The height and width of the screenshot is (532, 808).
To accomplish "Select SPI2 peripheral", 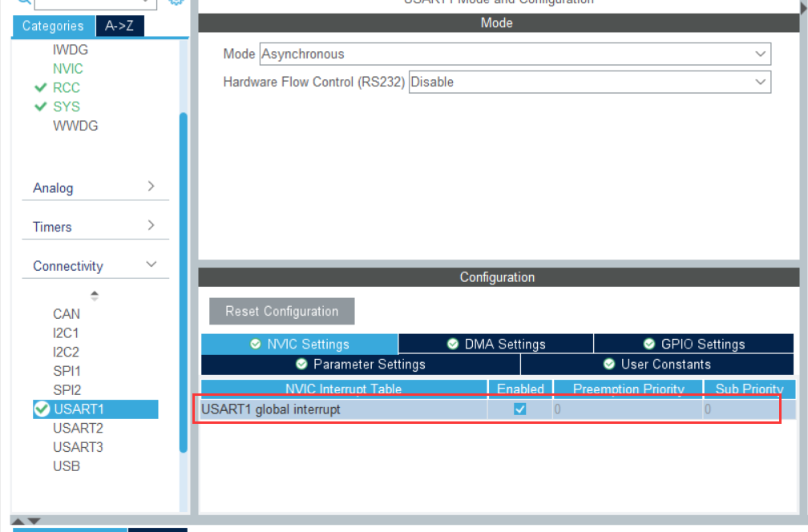I will 67,390.
